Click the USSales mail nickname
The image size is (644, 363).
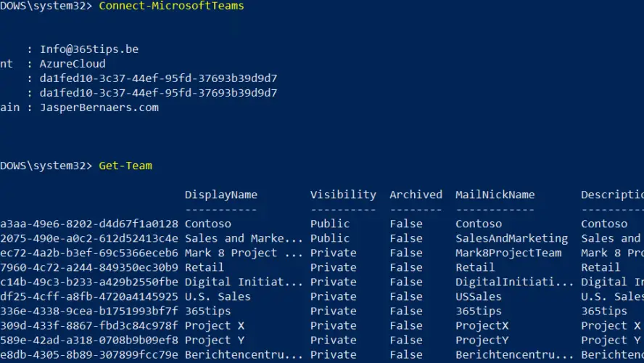[478, 296]
